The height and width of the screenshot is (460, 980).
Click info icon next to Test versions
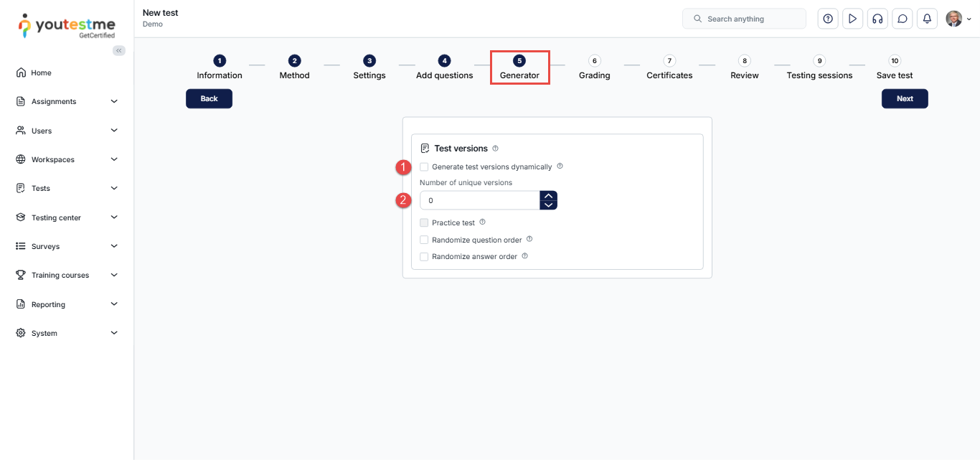(x=495, y=149)
